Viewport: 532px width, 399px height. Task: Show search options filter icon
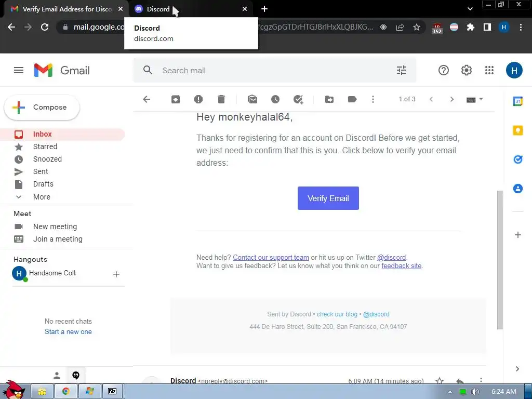click(402, 70)
